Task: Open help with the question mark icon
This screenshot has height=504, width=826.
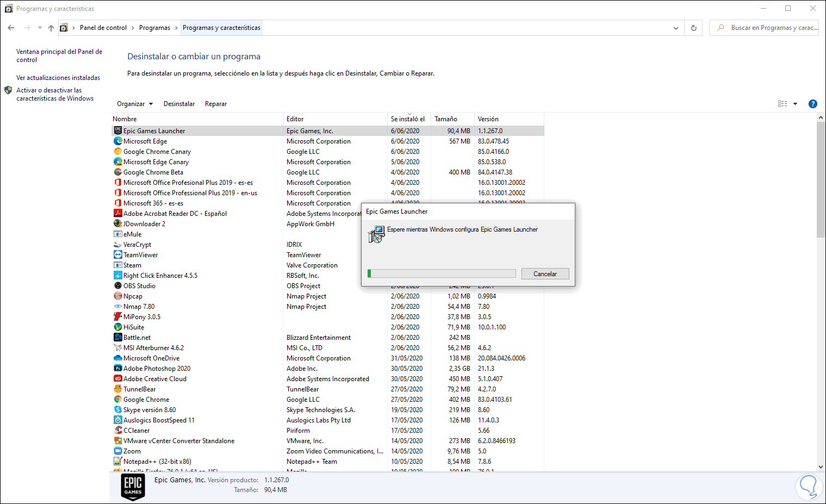Action: click(x=812, y=104)
